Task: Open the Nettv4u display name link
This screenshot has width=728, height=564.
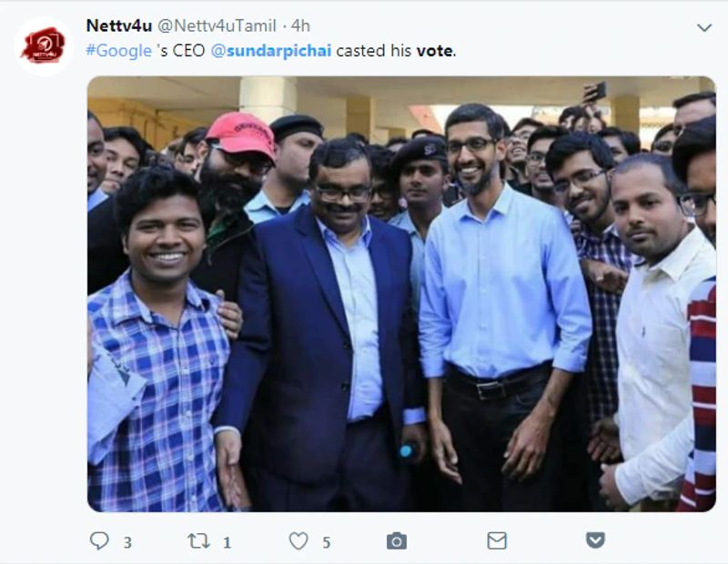Action: pyautogui.click(x=118, y=25)
